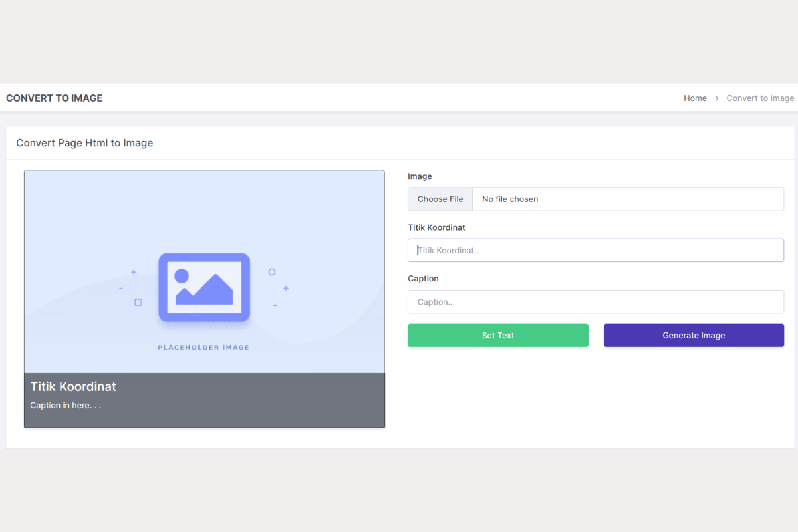Click the plus sign above the small square
This screenshot has height=532, width=798.
click(x=134, y=272)
